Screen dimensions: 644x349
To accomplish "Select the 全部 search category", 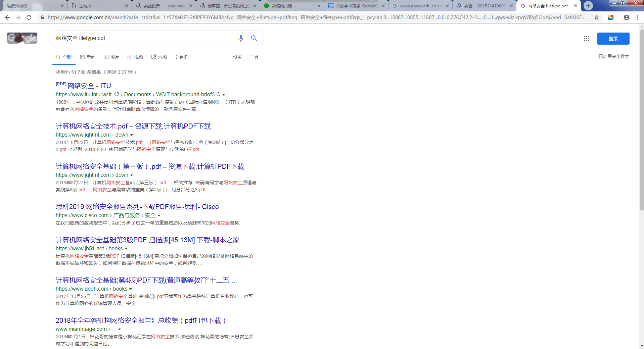I will (64, 57).
